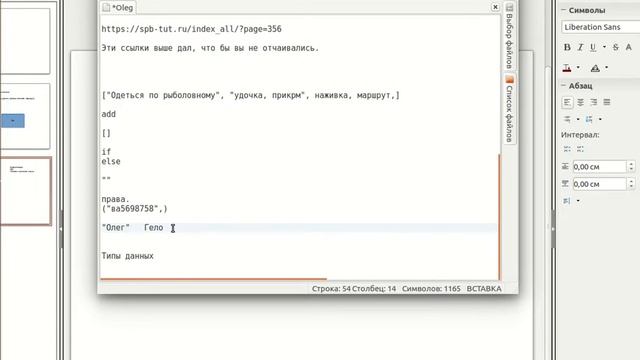
Task: Step the below-paragraph spacing spinner
Action: tap(631, 184)
